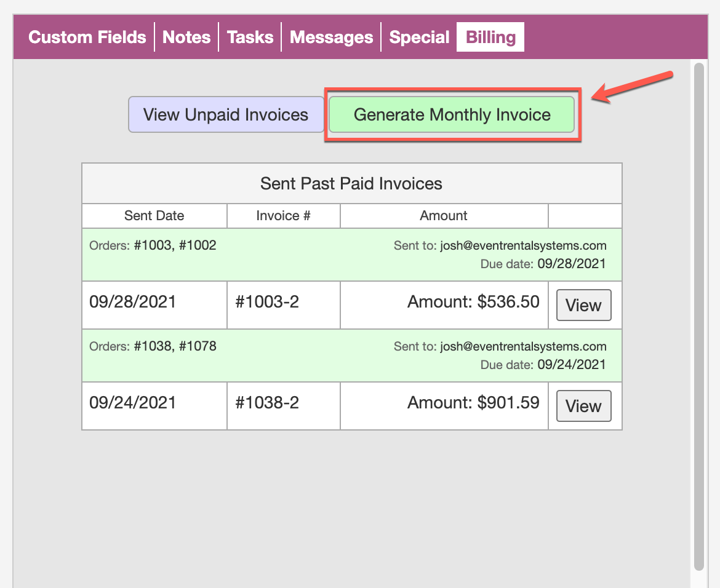The height and width of the screenshot is (588, 720).
Task: Switch to the Notes tab
Action: coord(186,38)
